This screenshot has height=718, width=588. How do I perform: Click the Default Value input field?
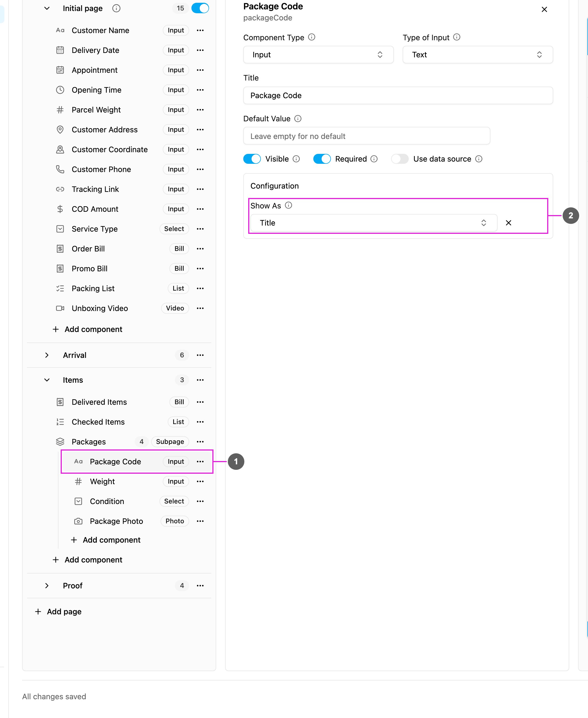click(x=367, y=136)
